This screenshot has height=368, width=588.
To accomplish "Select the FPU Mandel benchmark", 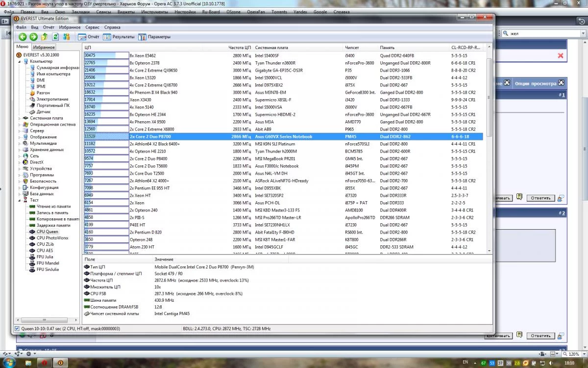I will coord(44,263).
